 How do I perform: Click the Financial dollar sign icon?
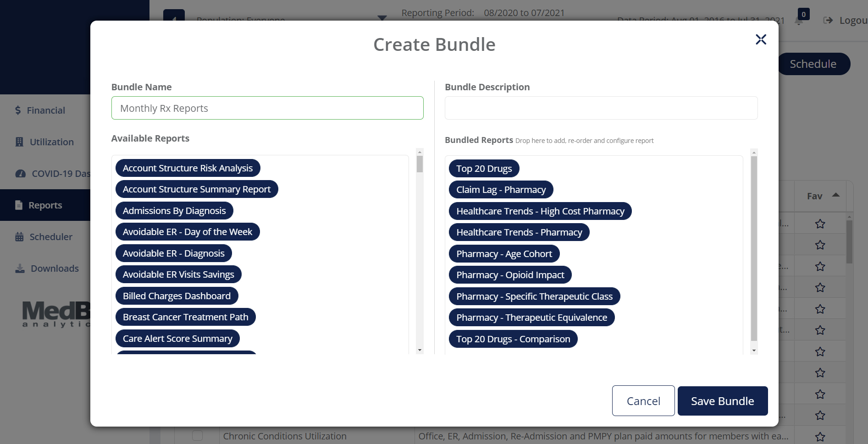click(18, 110)
